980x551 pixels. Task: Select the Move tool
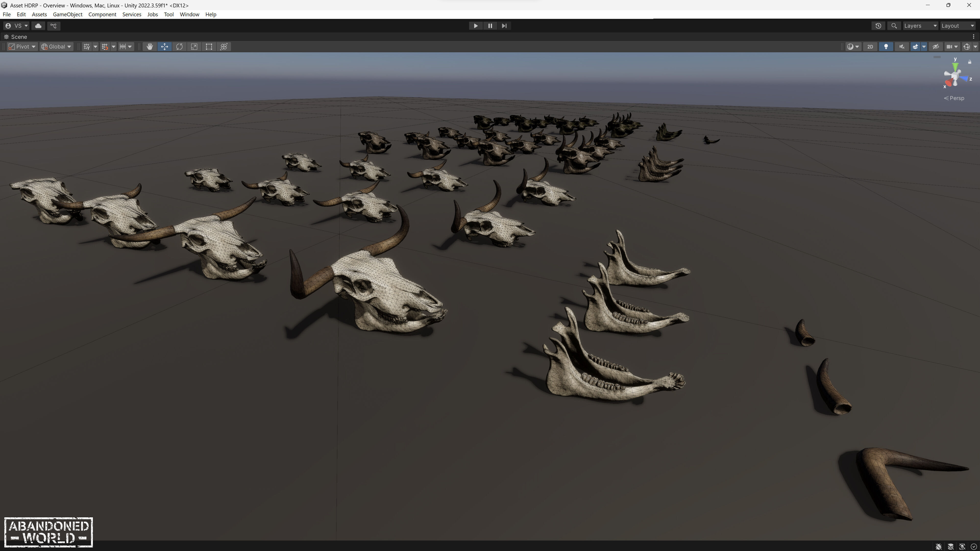[x=164, y=46]
